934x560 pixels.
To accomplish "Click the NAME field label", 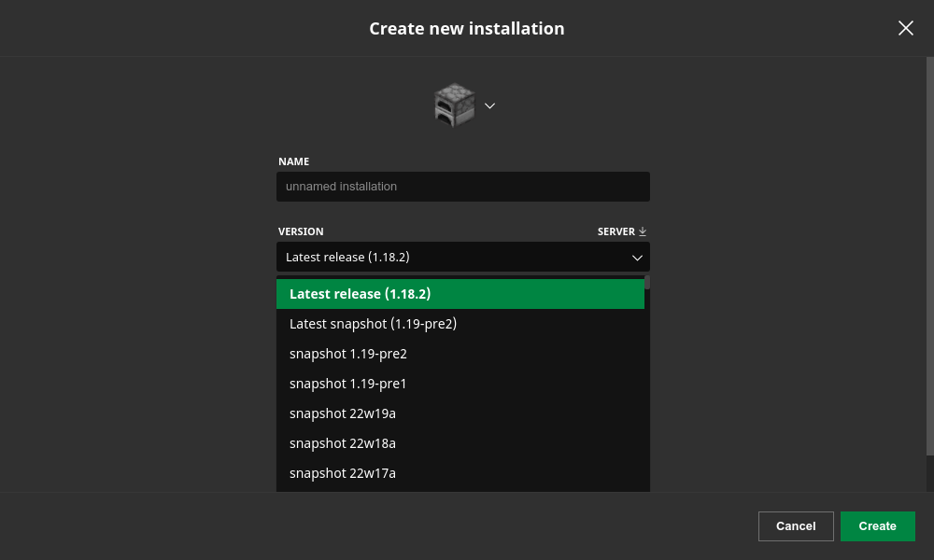I will [x=293, y=161].
